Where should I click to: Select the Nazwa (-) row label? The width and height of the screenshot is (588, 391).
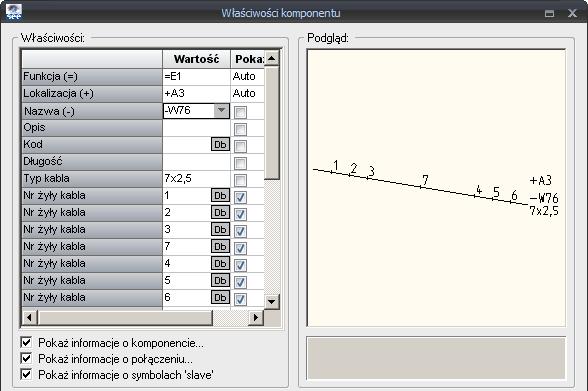[x=92, y=111]
